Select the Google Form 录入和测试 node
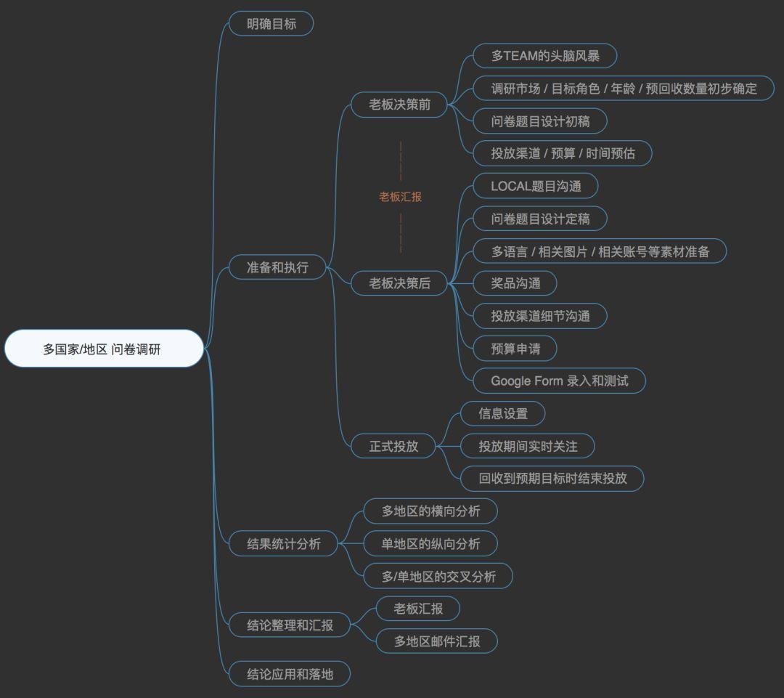Viewport: 784px width, 698px height. [559, 381]
